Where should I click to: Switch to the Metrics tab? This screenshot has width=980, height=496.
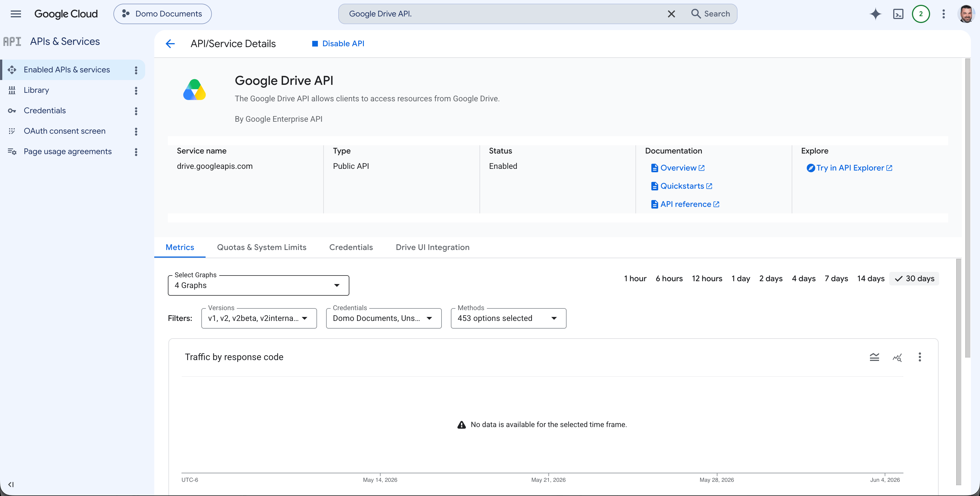(180, 247)
